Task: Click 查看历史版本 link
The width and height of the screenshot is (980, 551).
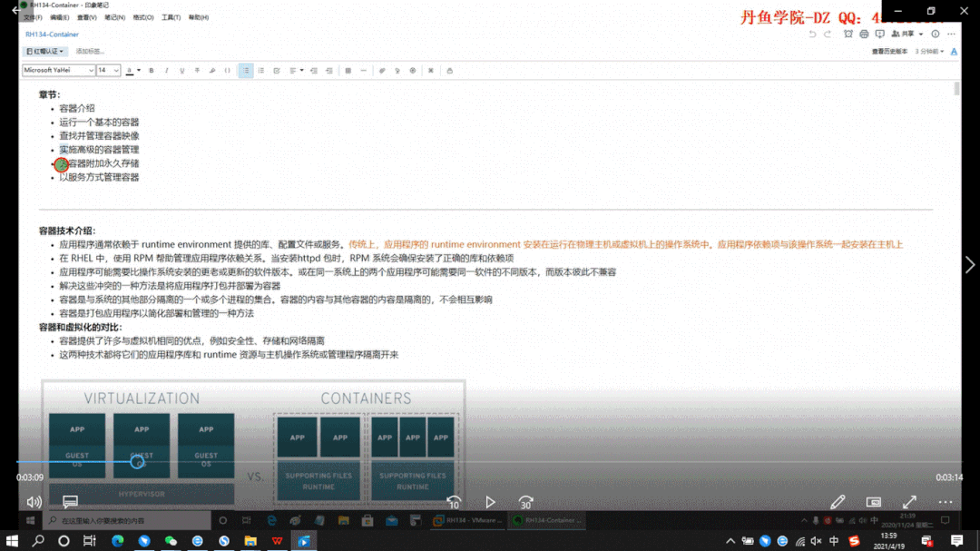Action: (889, 51)
